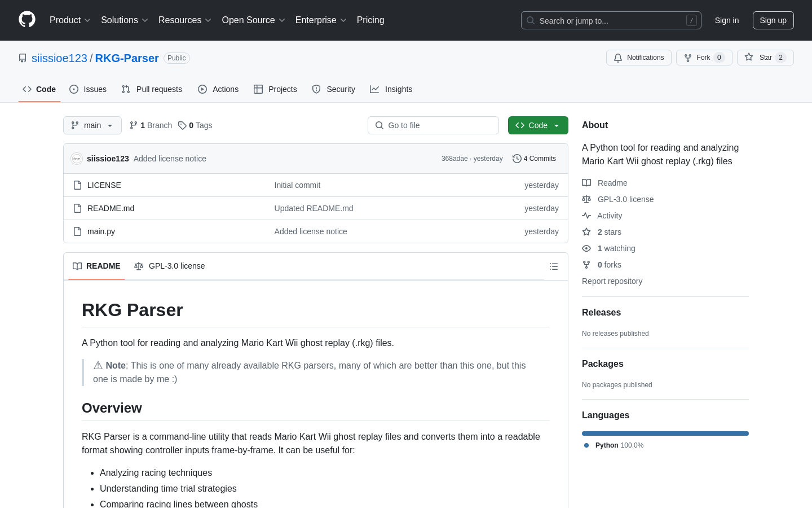Viewport: 812px width, 508px height.
Task: Click the siissioe123 avatar in commit row
Action: click(77, 159)
